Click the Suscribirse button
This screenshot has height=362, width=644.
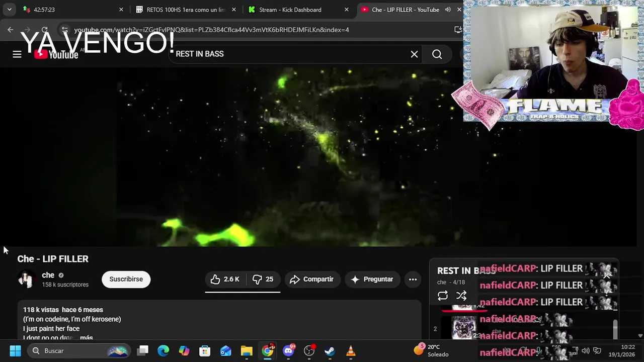pyautogui.click(x=126, y=279)
